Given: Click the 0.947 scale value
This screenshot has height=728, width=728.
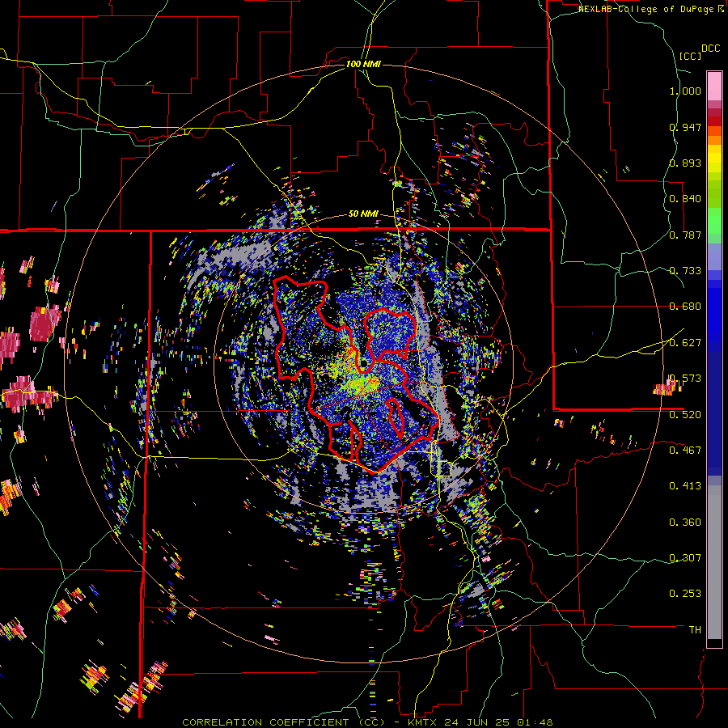Looking at the screenshot, I should [x=685, y=127].
